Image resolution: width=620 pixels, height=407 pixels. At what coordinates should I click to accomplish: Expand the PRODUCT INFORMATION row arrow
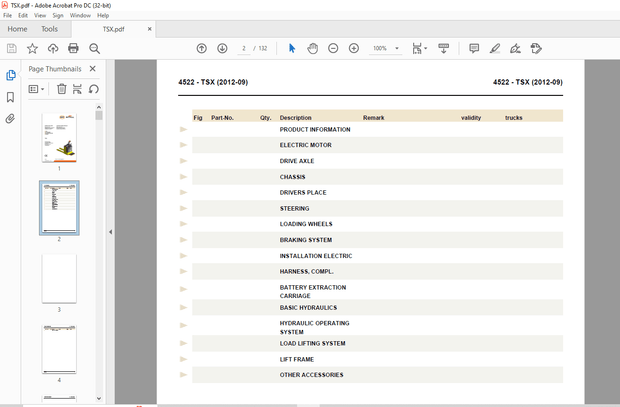pos(183,129)
